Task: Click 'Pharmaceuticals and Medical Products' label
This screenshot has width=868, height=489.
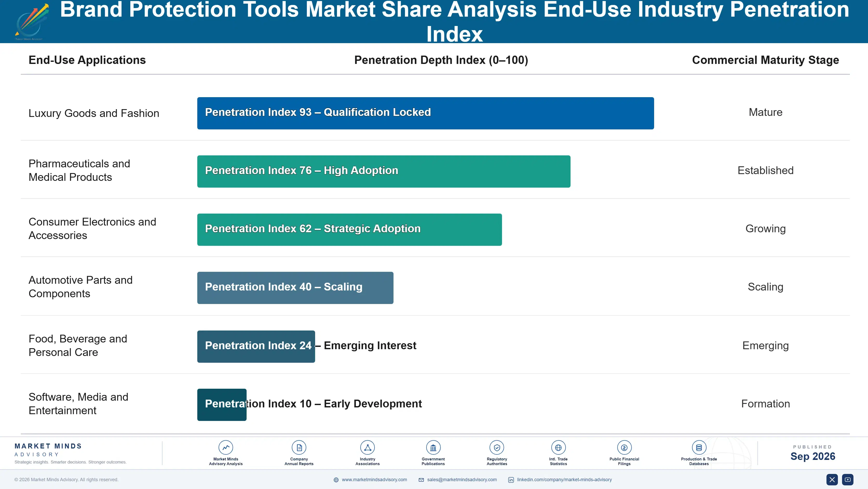Action: (79, 170)
